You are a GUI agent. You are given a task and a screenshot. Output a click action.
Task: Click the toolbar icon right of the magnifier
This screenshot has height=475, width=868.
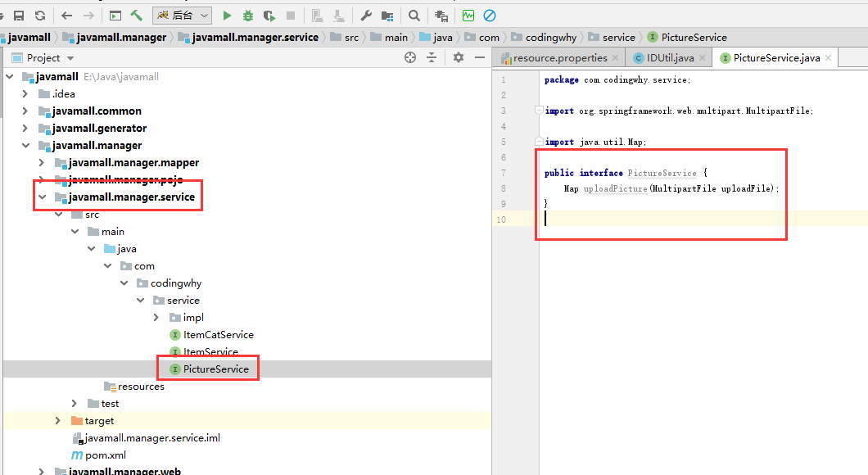(x=441, y=16)
